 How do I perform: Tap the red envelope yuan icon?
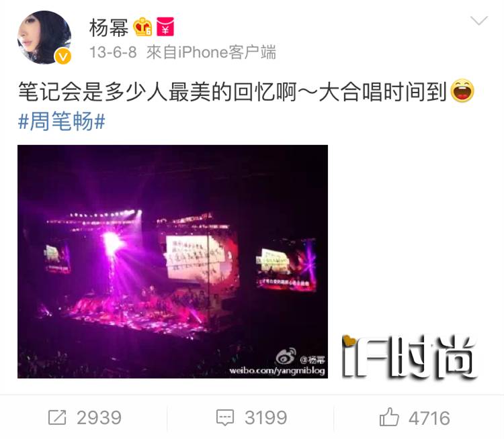click(165, 27)
